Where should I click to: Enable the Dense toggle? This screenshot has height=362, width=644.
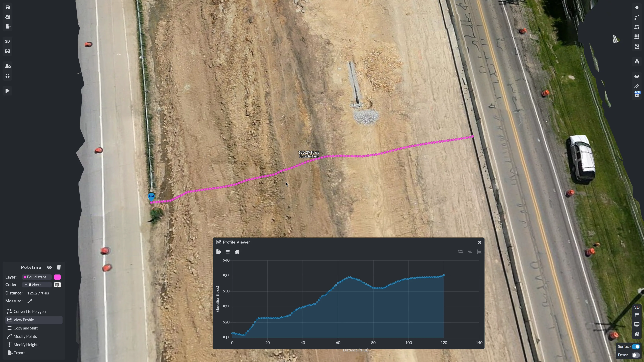(636, 355)
